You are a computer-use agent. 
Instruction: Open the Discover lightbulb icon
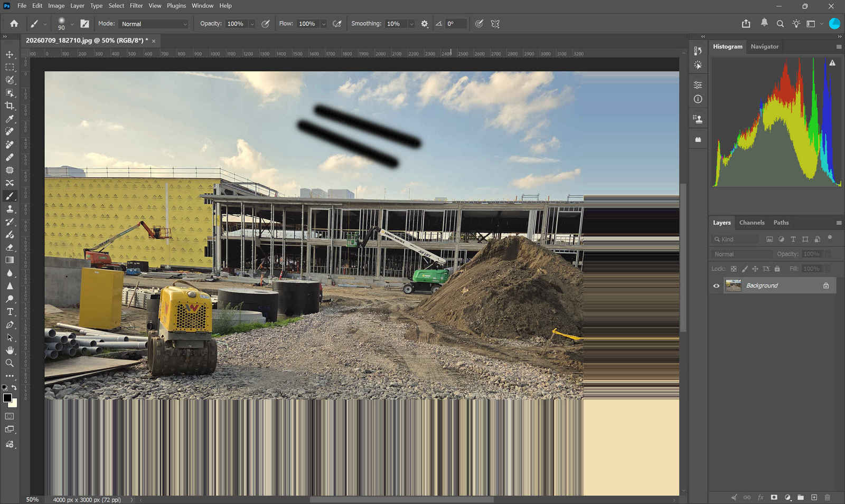[x=796, y=24]
